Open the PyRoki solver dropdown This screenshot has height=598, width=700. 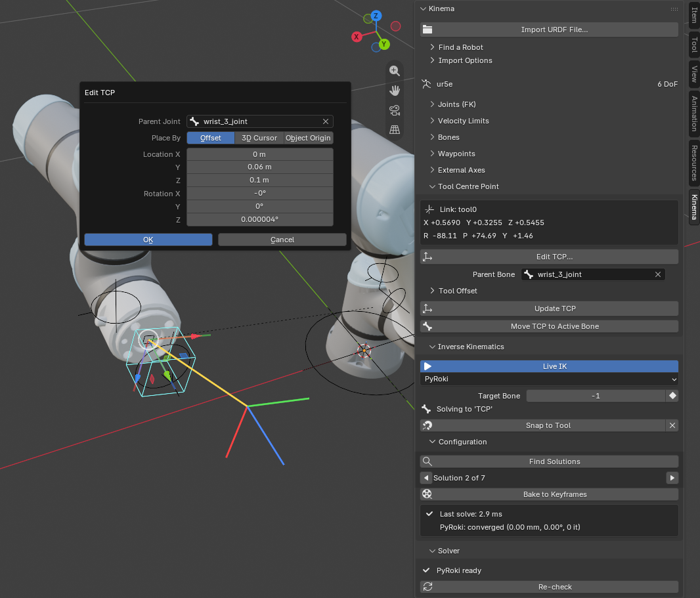point(549,379)
